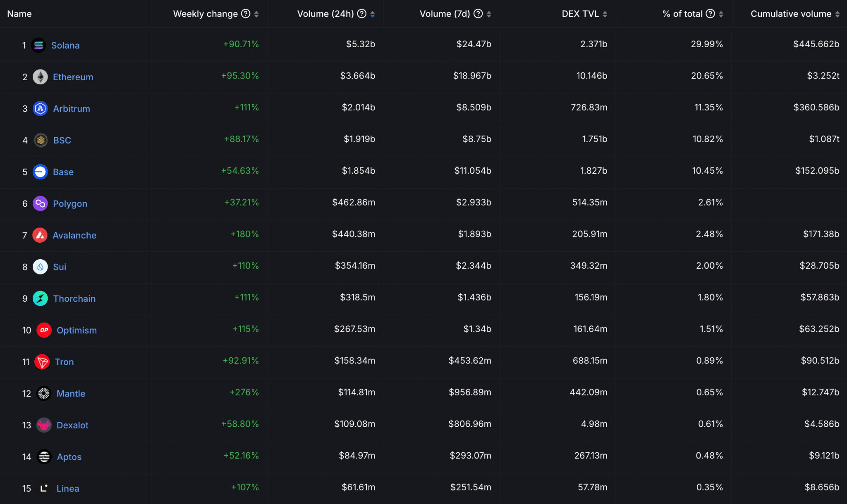Open the Base chain link
Viewport: 847px width, 504px height.
[x=63, y=172]
